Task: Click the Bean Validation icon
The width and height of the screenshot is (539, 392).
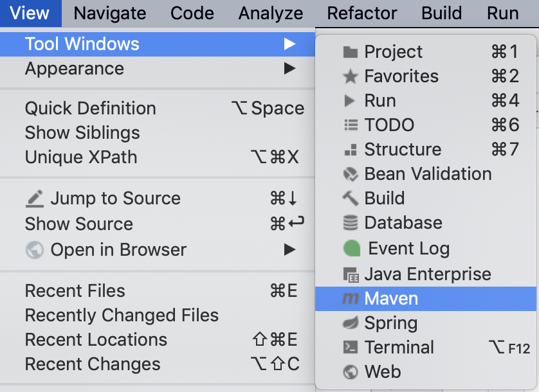Action: click(x=351, y=174)
